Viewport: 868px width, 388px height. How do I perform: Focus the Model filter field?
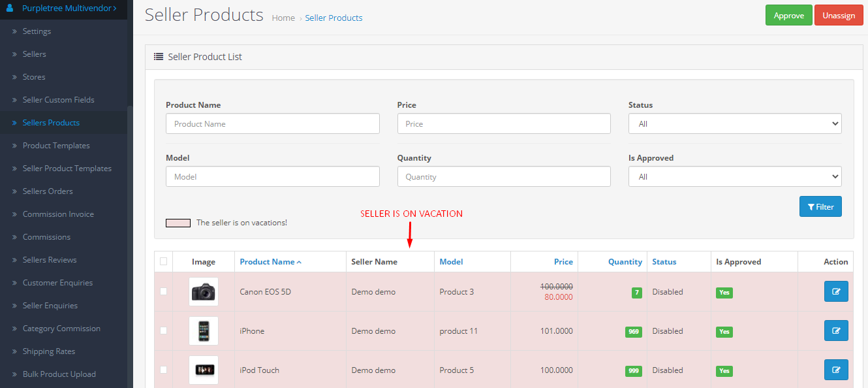[x=273, y=176]
